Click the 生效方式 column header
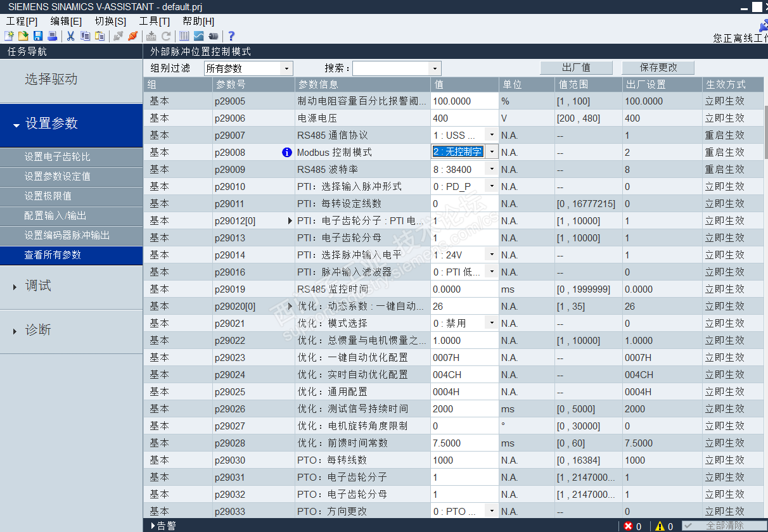 pyautogui.click(x=733, y=84)
